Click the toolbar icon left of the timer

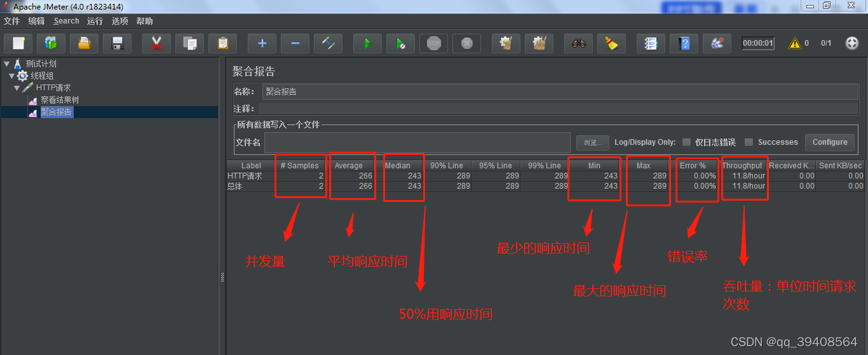point(717,43)
